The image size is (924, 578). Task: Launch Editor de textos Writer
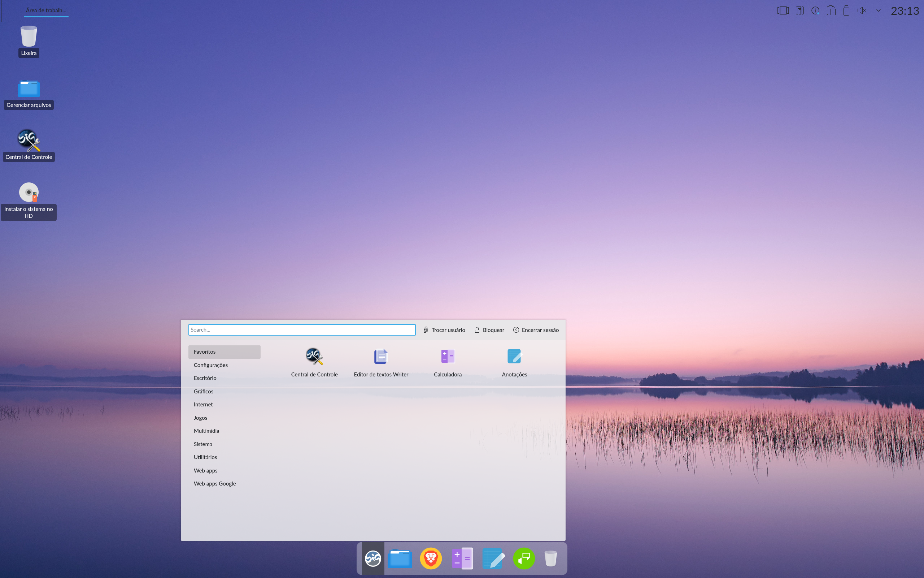point(381,362)
